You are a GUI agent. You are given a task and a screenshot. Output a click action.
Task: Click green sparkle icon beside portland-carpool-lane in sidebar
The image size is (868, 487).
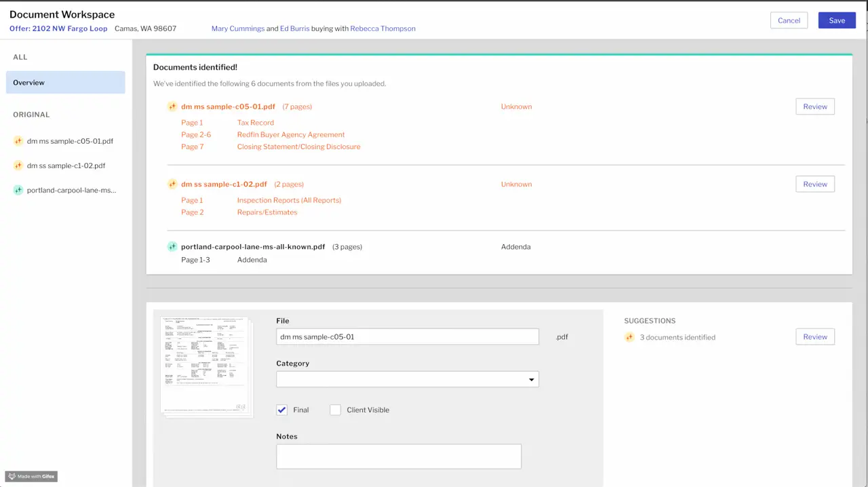tap(18, 191)
